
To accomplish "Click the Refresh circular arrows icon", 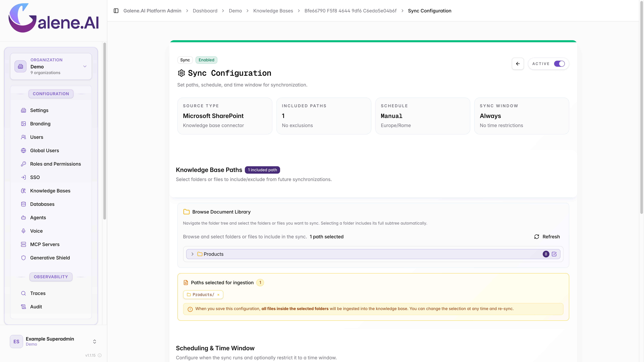I will (x=537, y=237).
